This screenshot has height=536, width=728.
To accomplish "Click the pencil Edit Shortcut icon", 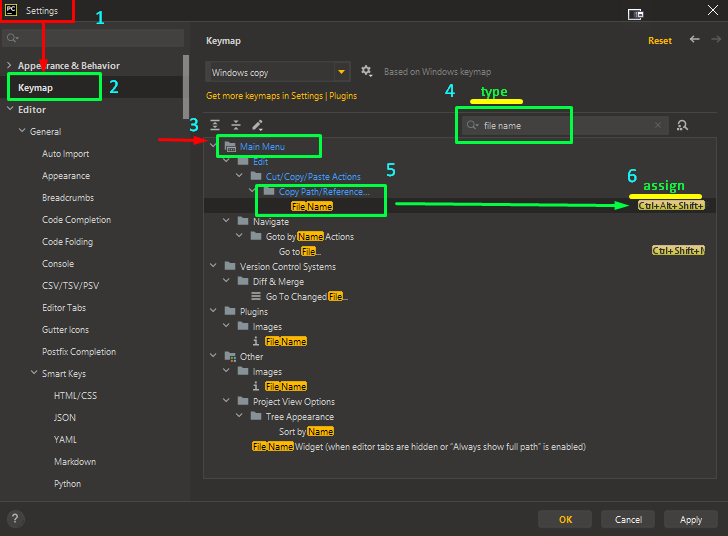I will pos(257,125).
